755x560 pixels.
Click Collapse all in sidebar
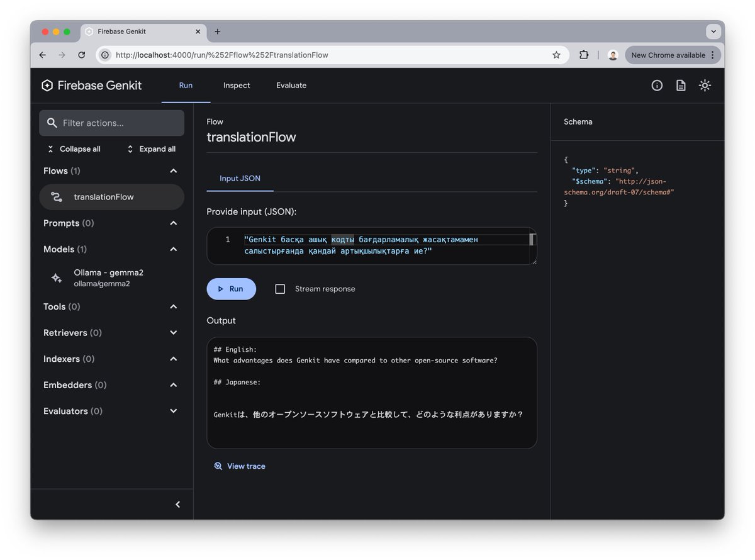click(74, 149)
